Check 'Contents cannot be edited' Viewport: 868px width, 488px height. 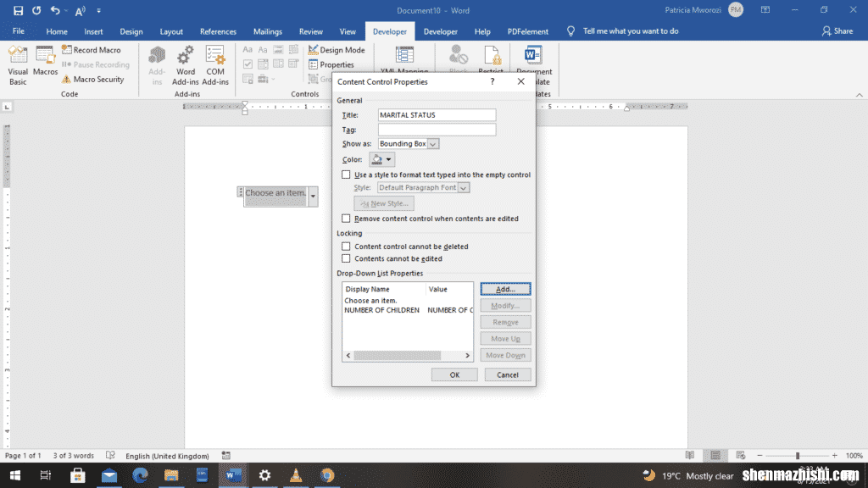click(346, 258)
